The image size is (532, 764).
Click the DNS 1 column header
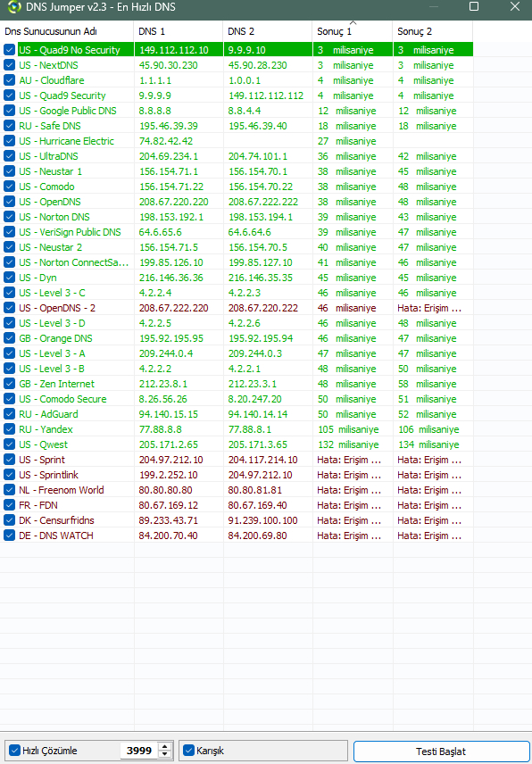[x=179, y=31]
